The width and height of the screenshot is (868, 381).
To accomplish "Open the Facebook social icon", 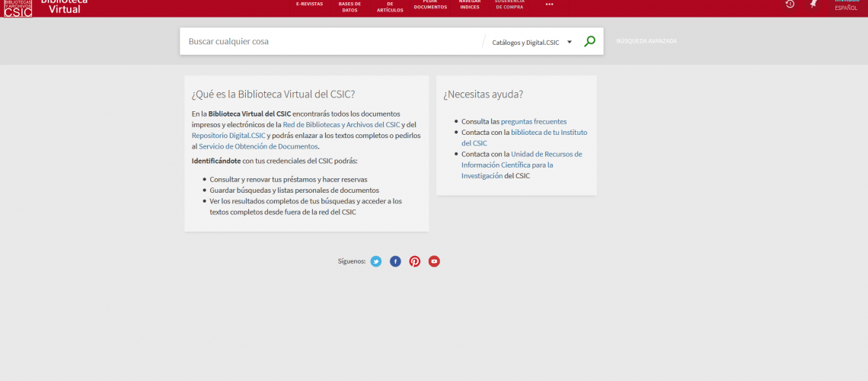I will 395,261.
